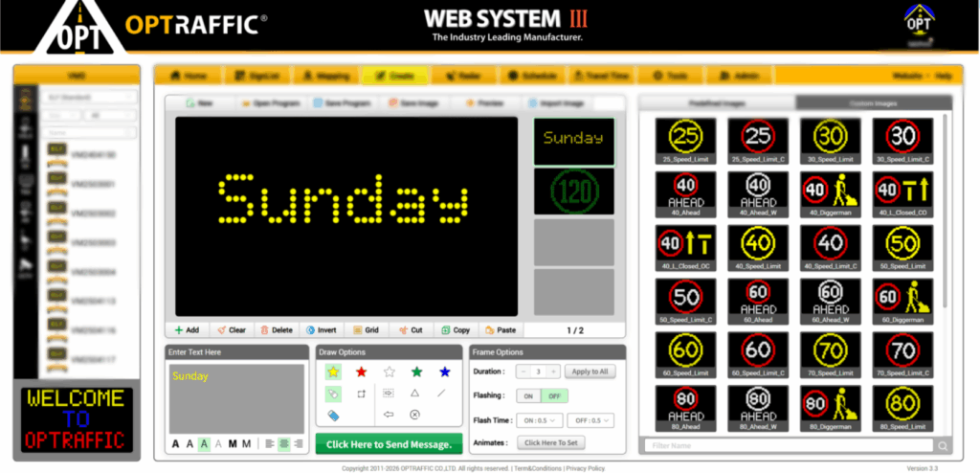980x473 pixels.
Task: Click the Save Image toolbar item
Action: click(x=412, y=103)
